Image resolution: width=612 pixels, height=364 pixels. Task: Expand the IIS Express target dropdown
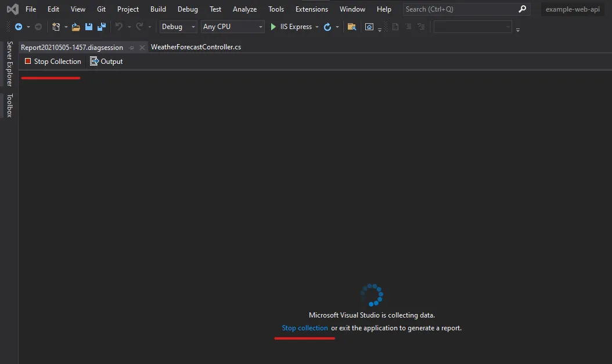tap(317, 27)
